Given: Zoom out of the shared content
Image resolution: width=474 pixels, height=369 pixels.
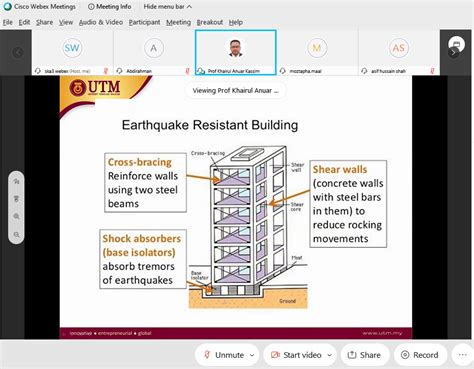Looking at the screenshot, I should point(16,235).
